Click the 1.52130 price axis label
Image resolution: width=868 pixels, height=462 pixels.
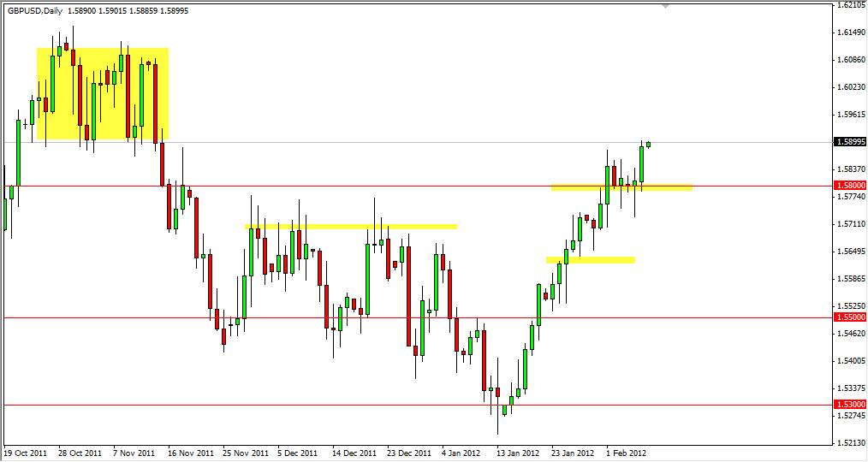click(x=851, y=443)
